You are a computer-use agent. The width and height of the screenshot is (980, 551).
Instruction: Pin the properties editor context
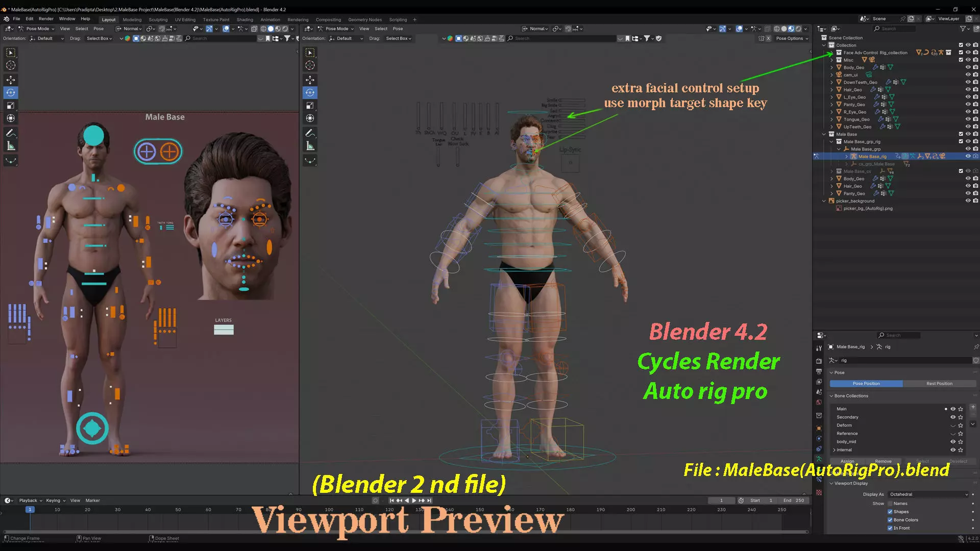click(x=976, y=347)
